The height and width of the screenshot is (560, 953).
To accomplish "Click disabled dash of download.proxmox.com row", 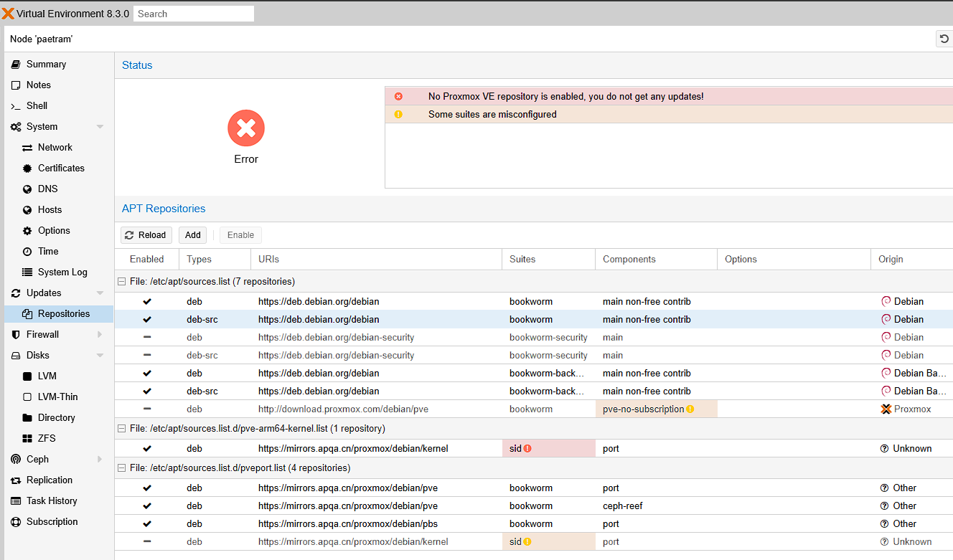I will pyautogui.click(x=147, y=409).
